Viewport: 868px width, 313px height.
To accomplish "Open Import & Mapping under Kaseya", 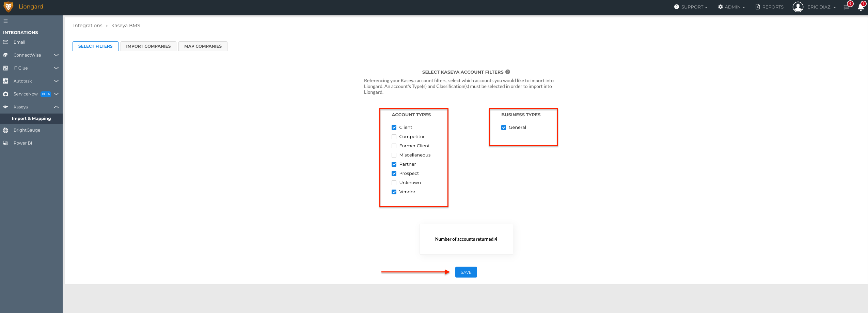I will pyautogui.click(x=31, y=118).
